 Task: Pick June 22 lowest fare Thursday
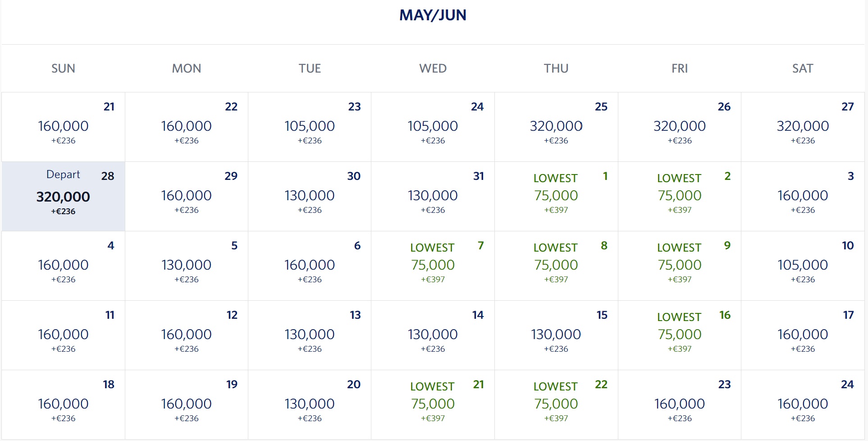[x=556, y=405]
